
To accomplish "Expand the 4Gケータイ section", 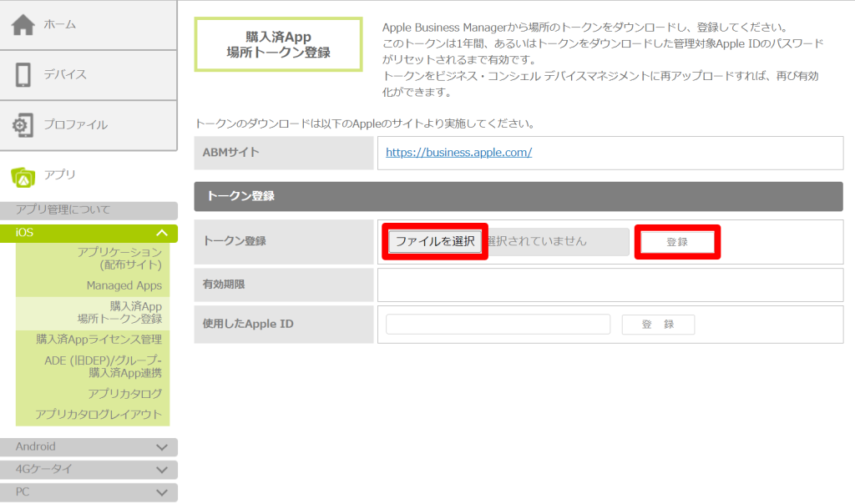I will 162,470.
